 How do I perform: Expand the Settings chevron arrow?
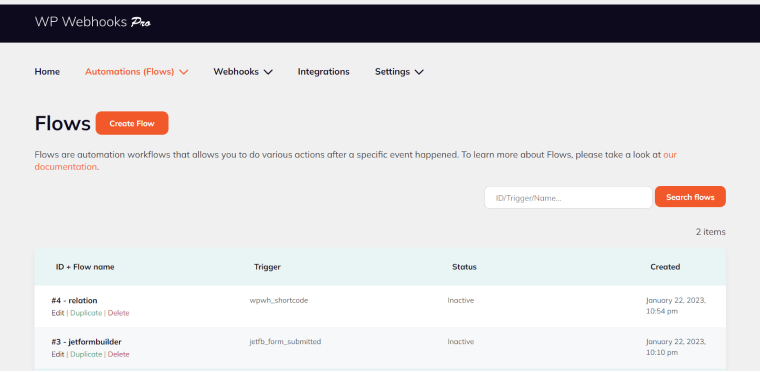[x=419, y=72]
